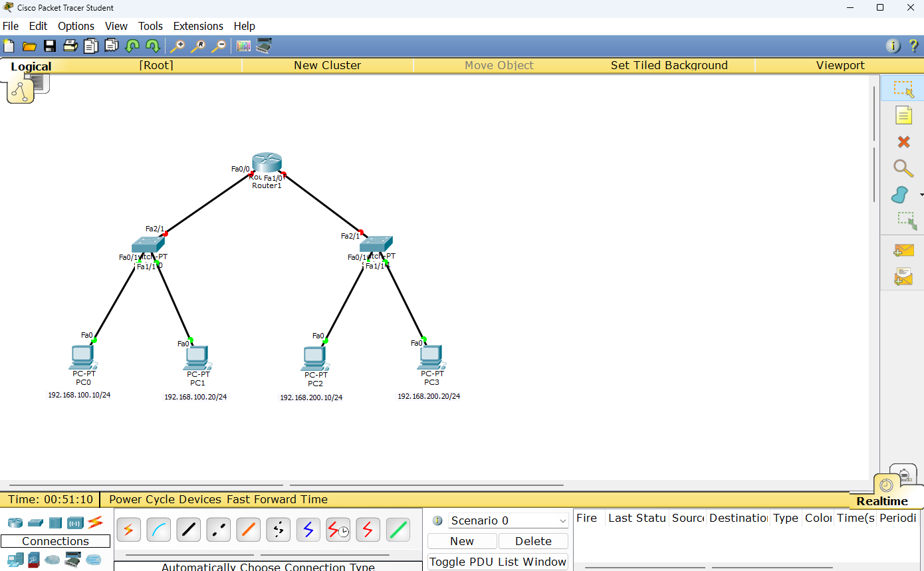Open the drawing palette icon
The width and height of the screenshot is (924, 571).
tap(243, 46)
